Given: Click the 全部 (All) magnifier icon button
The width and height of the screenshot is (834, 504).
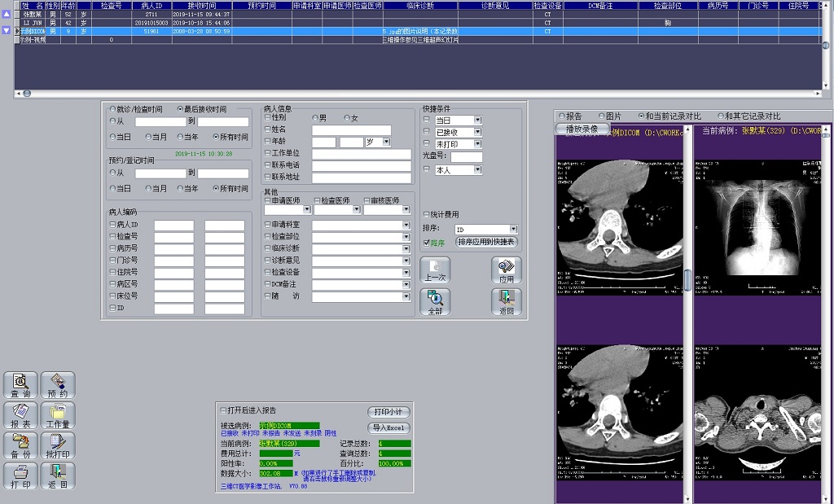Looking at the screenshot, I should pyautogui.click(x=435, y=302).
